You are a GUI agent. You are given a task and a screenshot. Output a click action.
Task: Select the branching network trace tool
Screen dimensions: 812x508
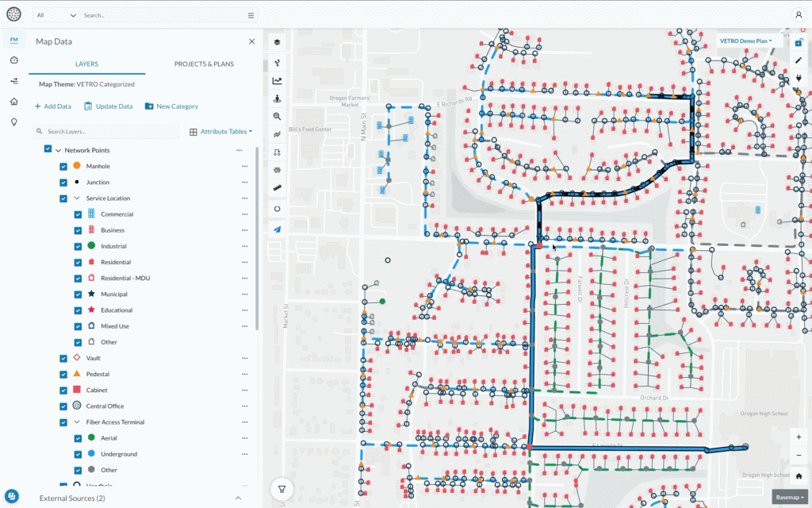[x=277, y=63]
